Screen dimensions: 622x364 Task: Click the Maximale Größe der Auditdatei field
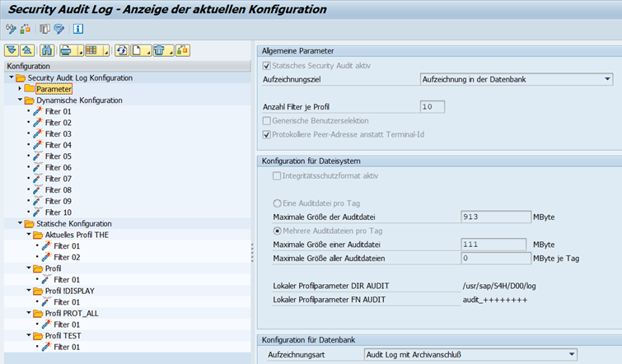[493, 217]
